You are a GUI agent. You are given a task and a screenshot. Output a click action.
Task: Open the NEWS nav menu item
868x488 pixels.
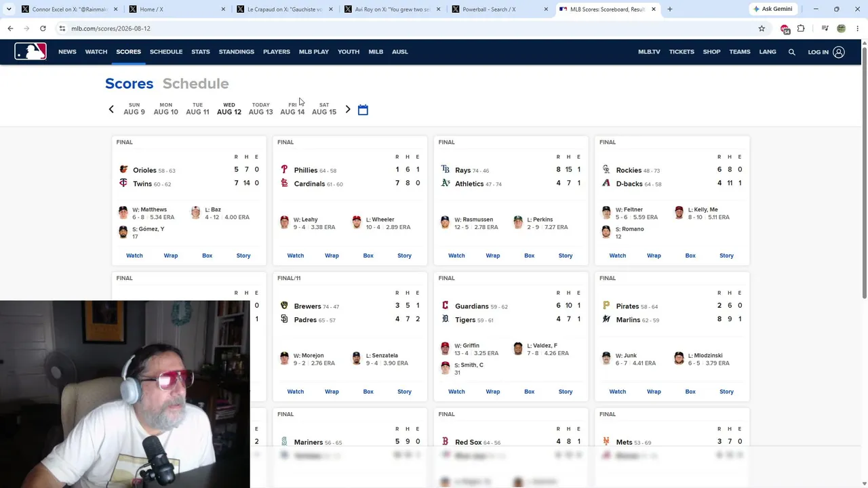[67, 52]
